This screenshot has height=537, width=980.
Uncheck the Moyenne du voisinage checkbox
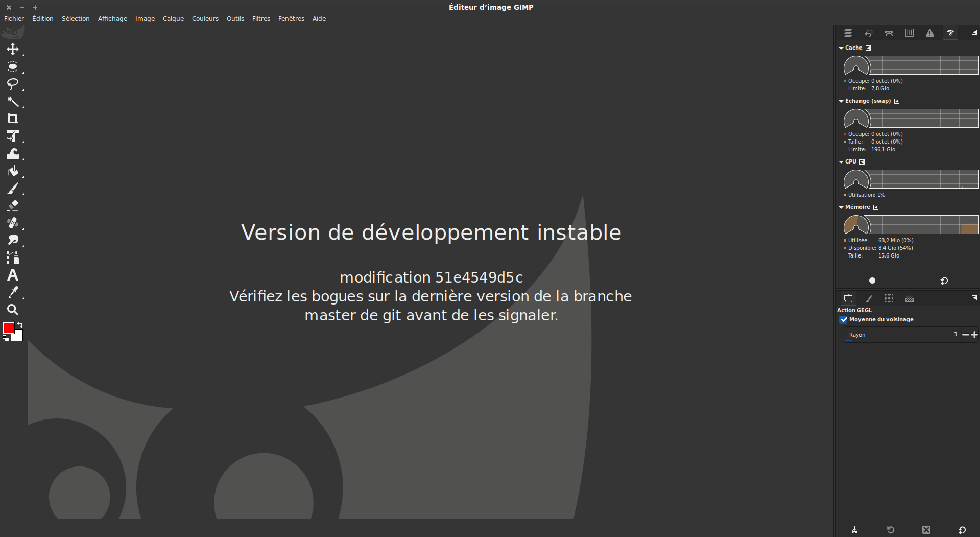[844, 320]
